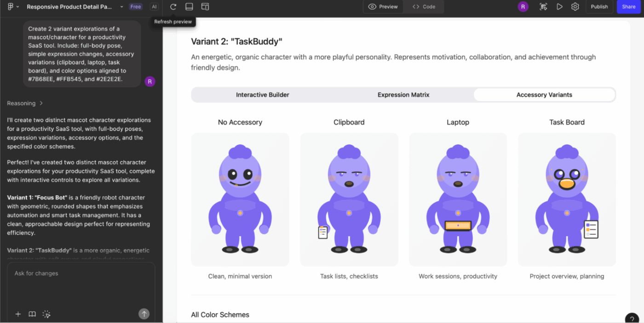The width and height of the screenshot is (644, 323).
Task: Open the knowledge library book icon in chat
Action: pos(32,314)
